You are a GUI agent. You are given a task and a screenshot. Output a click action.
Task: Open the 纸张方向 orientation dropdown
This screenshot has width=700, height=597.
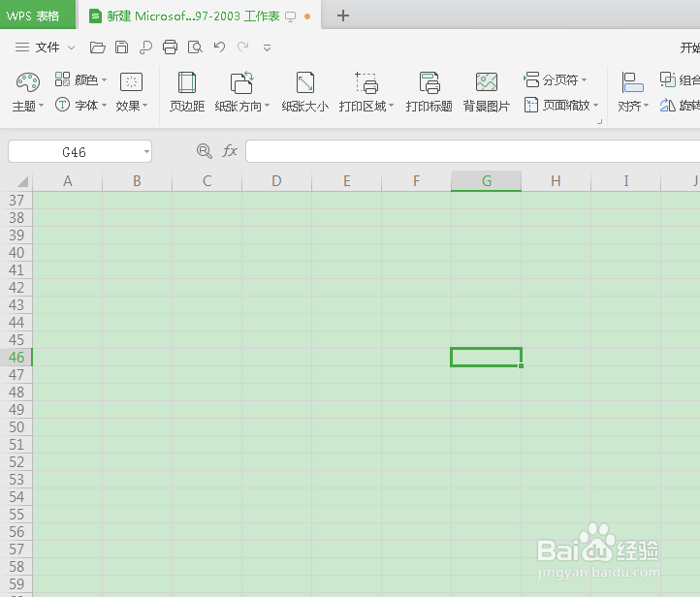242,92
